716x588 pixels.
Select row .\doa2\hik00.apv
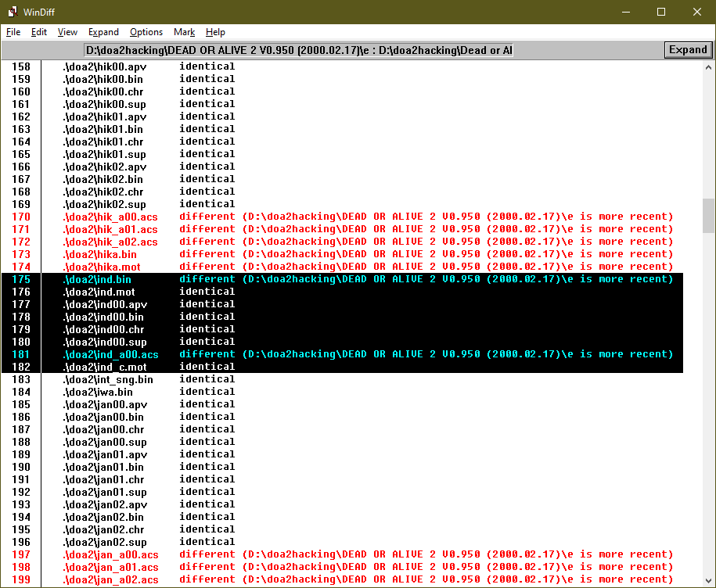click(x=342, y=66)
